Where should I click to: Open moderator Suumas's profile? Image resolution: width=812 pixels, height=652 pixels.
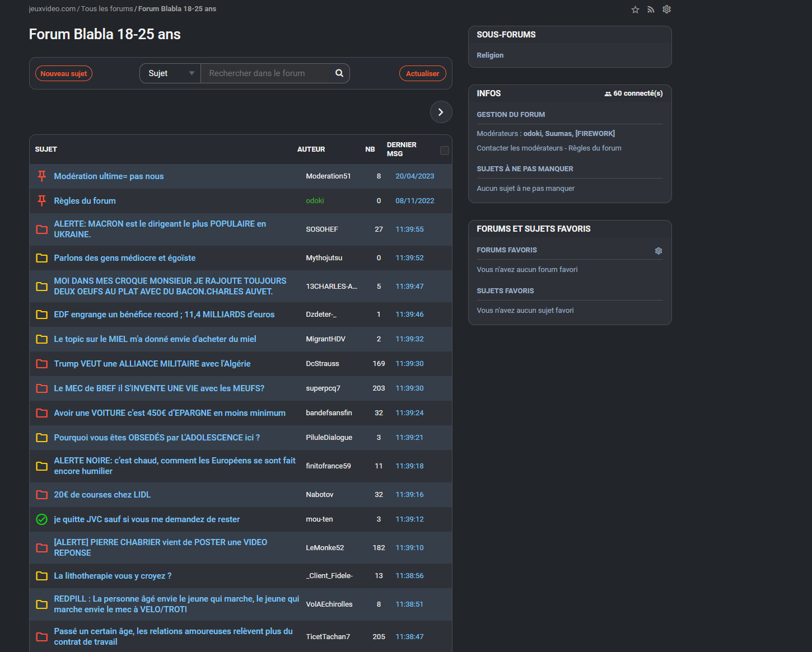(558, 134)
